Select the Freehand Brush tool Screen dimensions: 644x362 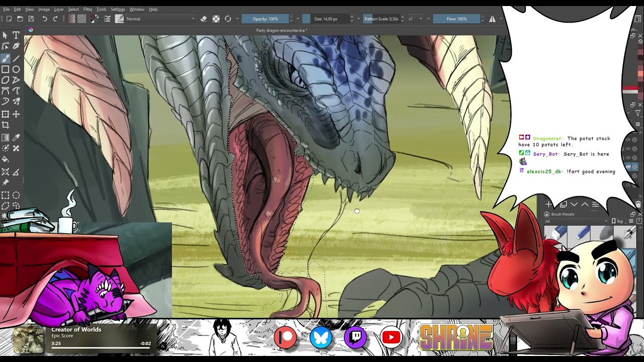pyautogui.click(x=5, y=58)
